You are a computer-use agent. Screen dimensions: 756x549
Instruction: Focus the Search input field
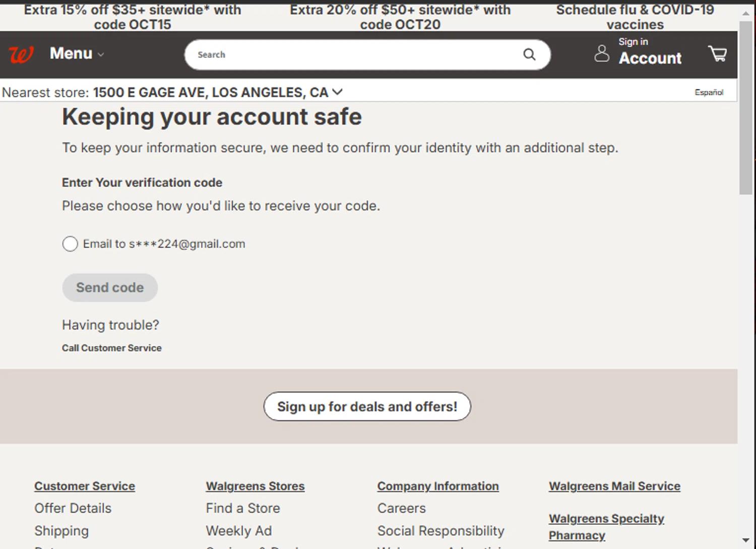click(367, 54)
